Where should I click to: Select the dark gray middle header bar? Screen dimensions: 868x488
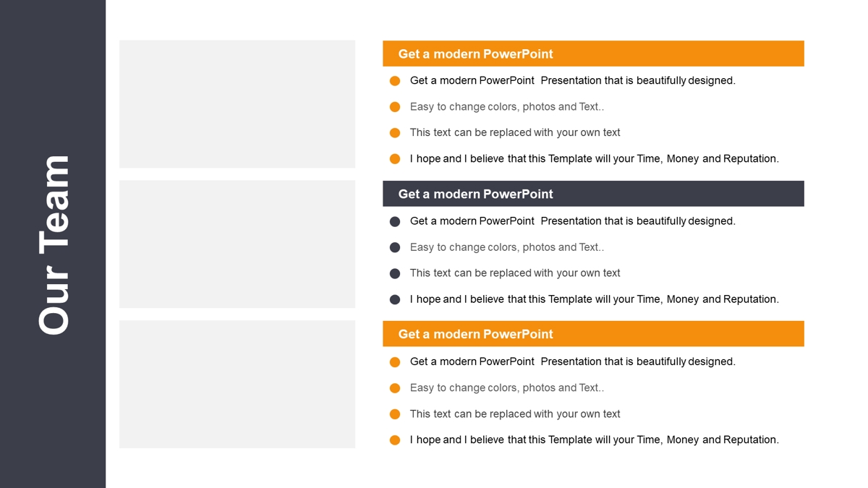[593, 194]
